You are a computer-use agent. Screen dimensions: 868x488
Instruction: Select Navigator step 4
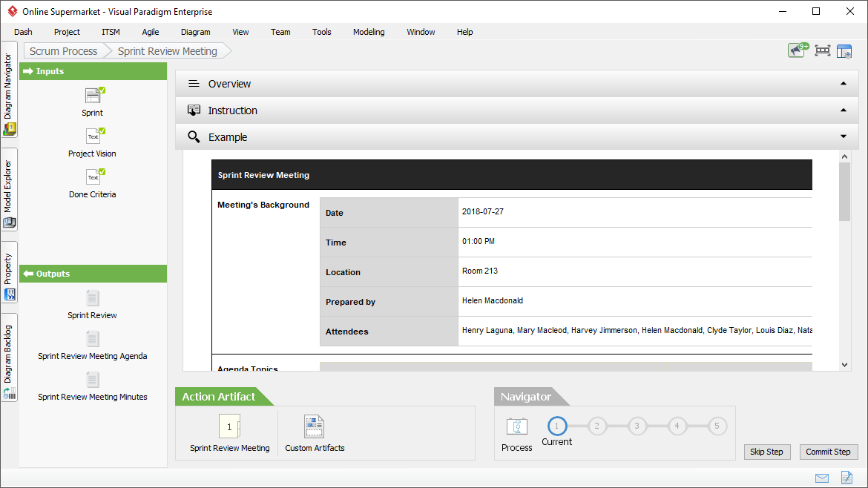tap(677, 426)
